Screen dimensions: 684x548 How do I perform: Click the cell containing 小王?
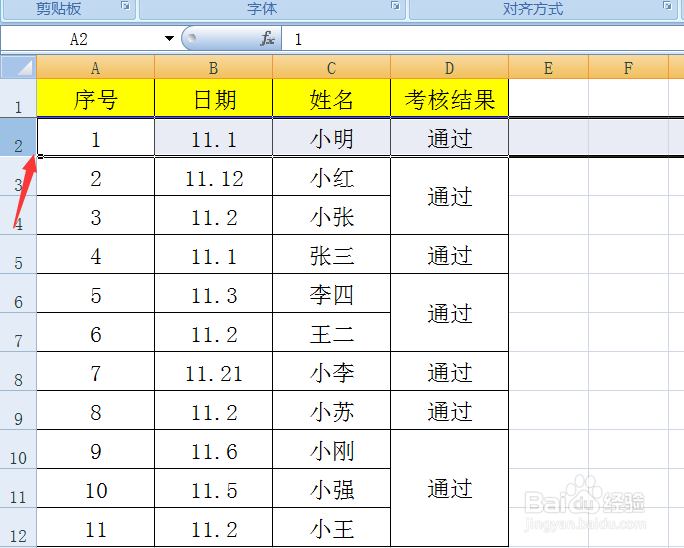coord(332,527)
